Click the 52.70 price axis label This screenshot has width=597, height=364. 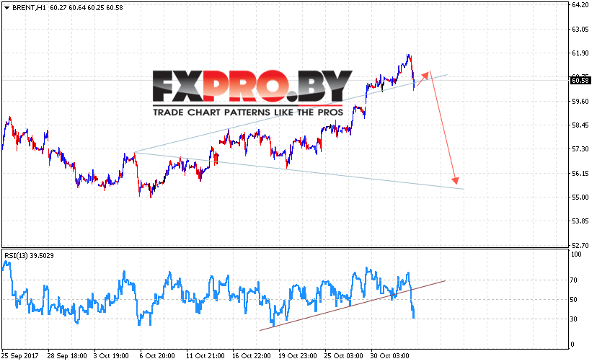coord(580,245)
